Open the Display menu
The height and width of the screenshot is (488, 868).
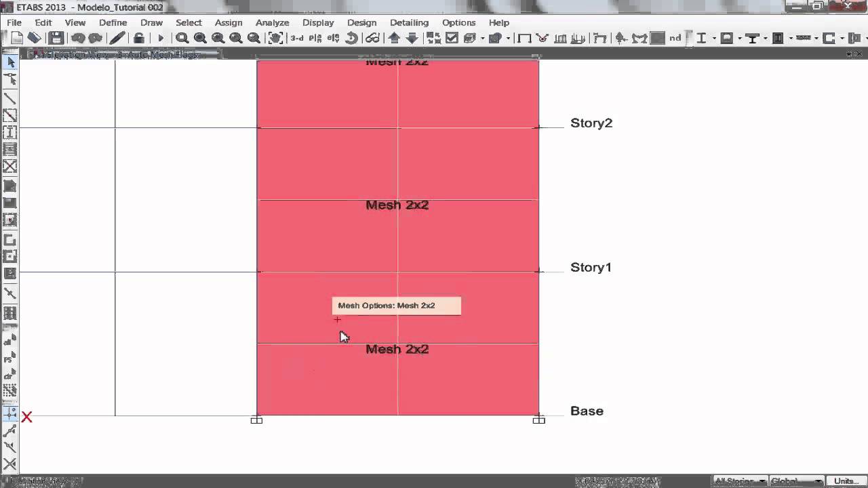pos(318,22)
